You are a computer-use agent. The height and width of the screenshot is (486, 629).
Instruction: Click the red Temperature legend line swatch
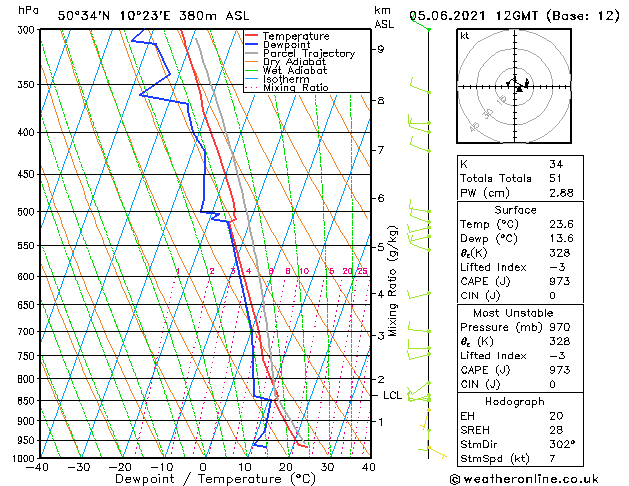click(252, 36)
